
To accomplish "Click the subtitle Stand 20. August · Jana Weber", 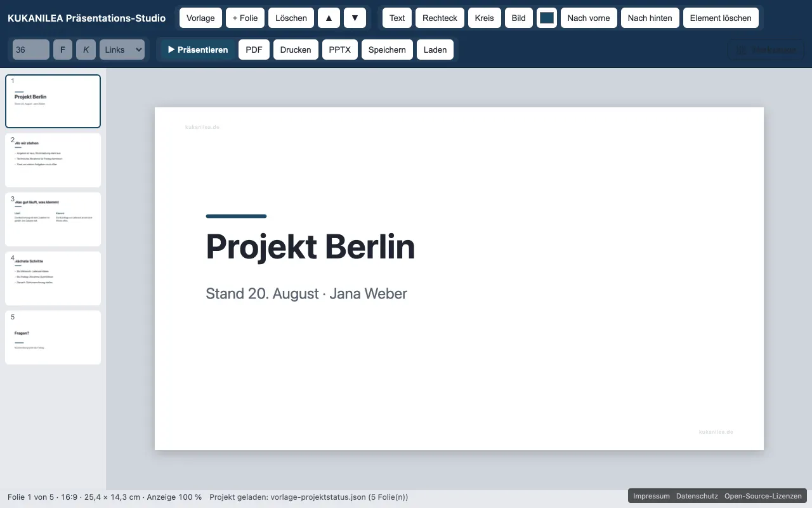I will [306, 293].
